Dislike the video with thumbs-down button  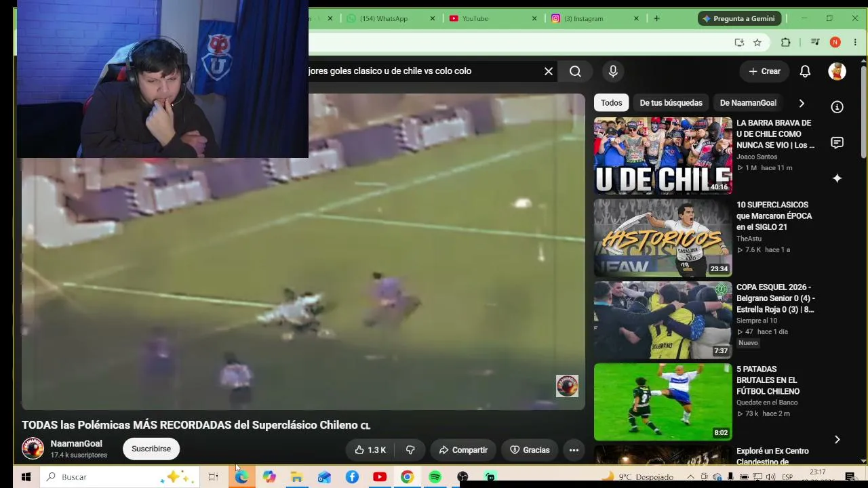[410, 450]
